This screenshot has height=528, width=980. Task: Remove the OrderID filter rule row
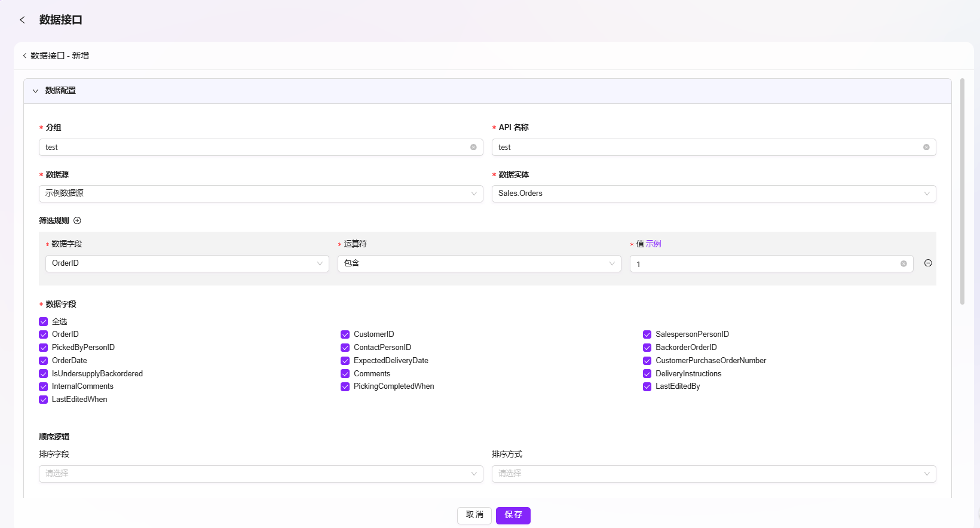tap(928, 263)
